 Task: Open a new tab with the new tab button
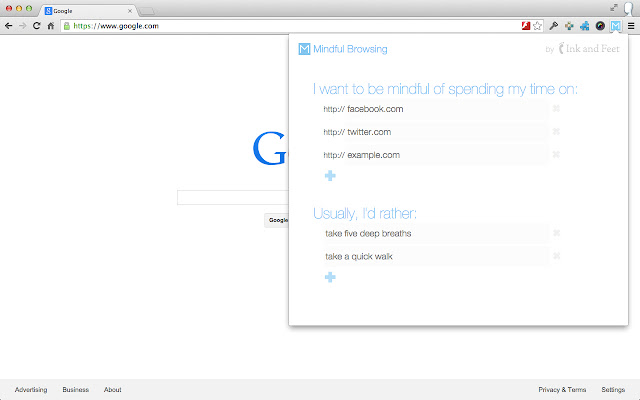(147, 11)
